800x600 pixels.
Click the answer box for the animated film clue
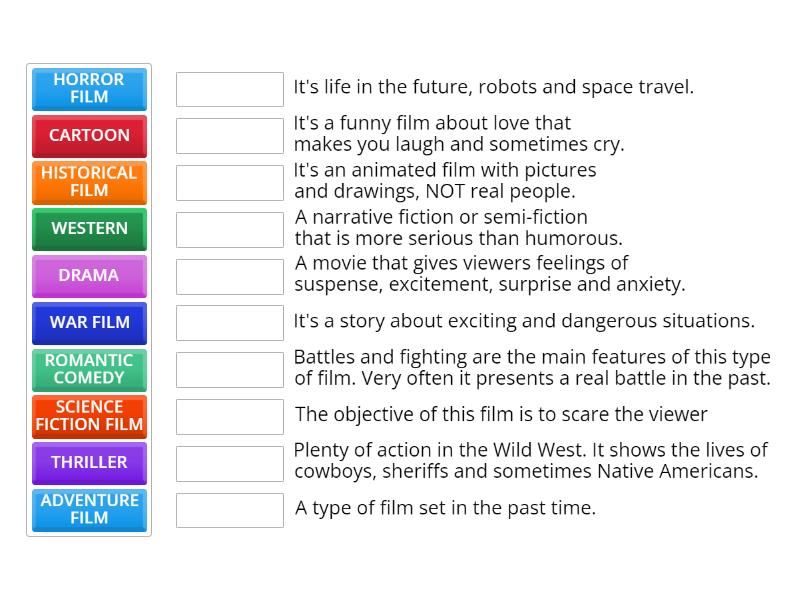[x=229, y=182]
